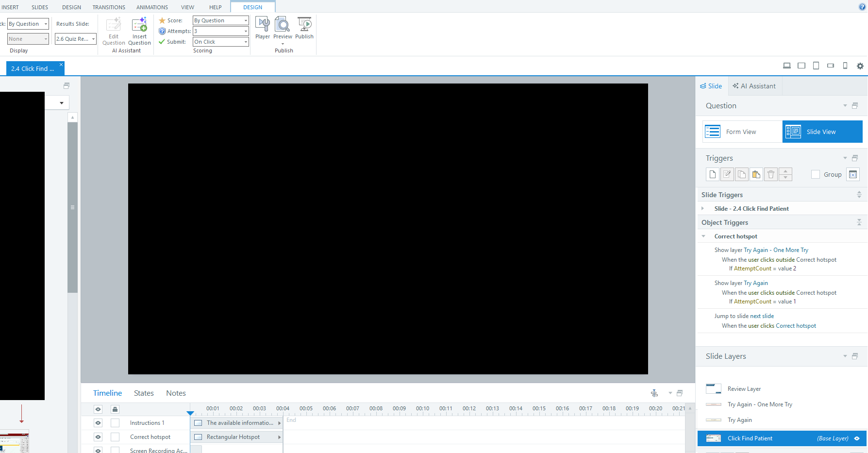This screenshot has width=868, height=453.
Task: Open the settings gear icon
Action: click(x=860, y=66)
